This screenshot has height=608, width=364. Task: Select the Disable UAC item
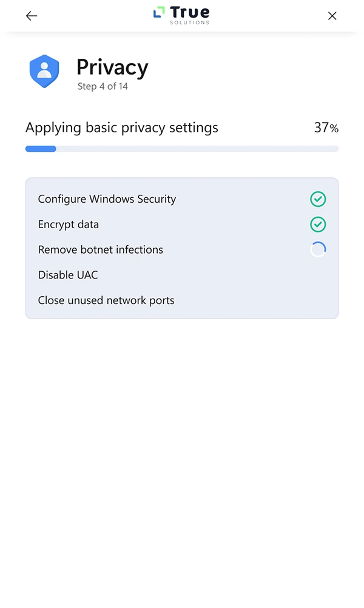pos(67,275)
